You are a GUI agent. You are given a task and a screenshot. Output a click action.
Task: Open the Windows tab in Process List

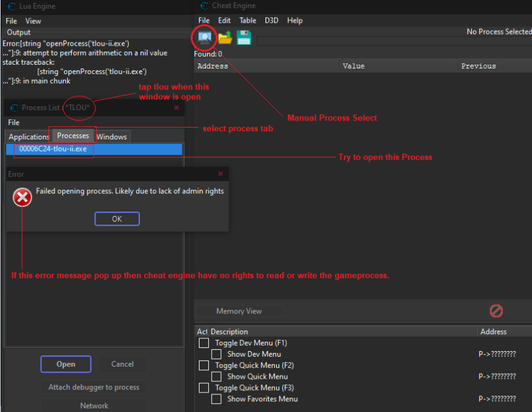112,137
